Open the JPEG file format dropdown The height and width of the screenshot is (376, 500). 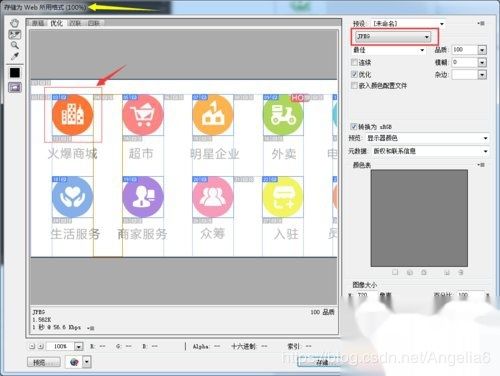pos(393,37)
